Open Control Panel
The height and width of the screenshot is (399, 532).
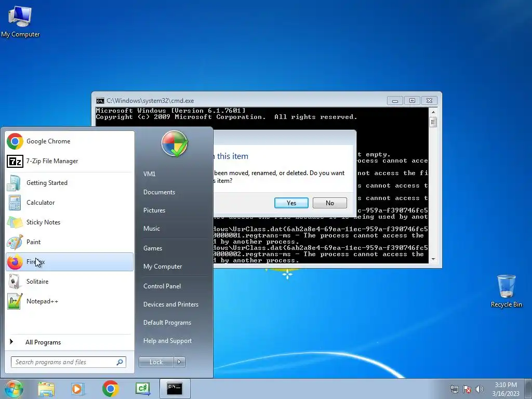tap(162, 286)
